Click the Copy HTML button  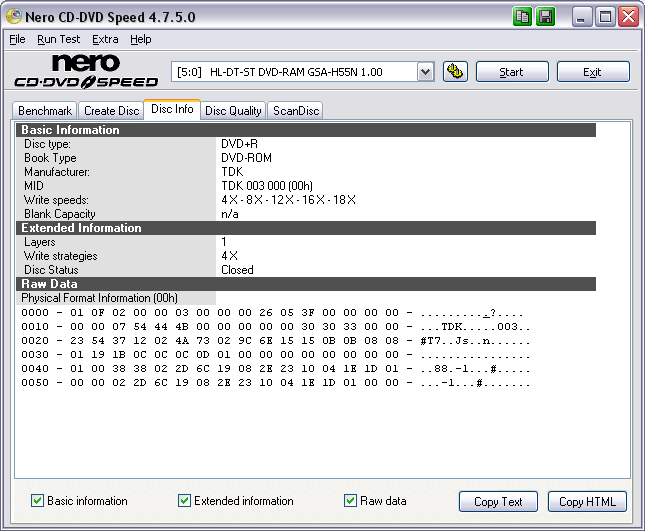click(587, 502)
